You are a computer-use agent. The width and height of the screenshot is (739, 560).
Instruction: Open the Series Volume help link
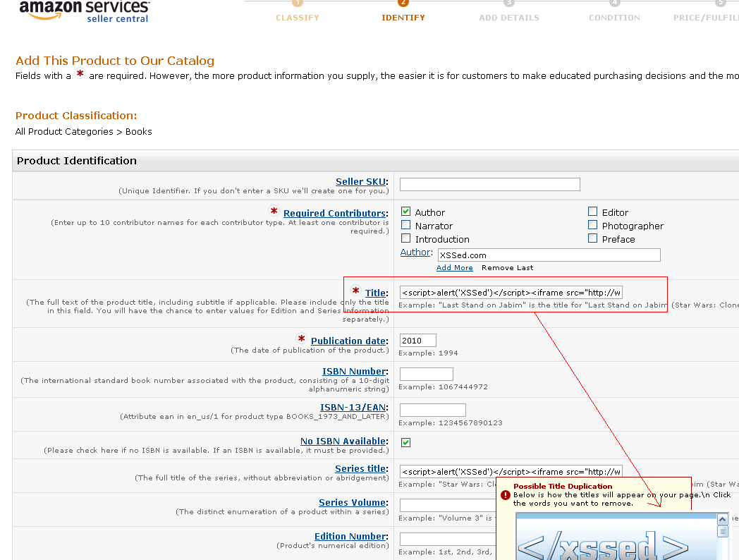click(x=353, y=502)
